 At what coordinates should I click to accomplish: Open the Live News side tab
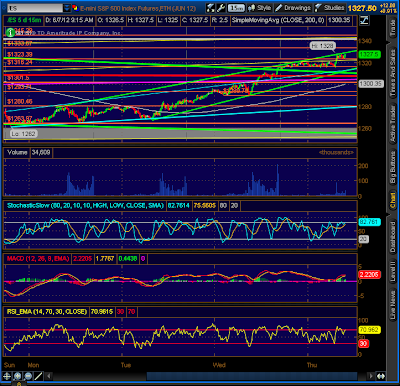[x=393, y=305]
